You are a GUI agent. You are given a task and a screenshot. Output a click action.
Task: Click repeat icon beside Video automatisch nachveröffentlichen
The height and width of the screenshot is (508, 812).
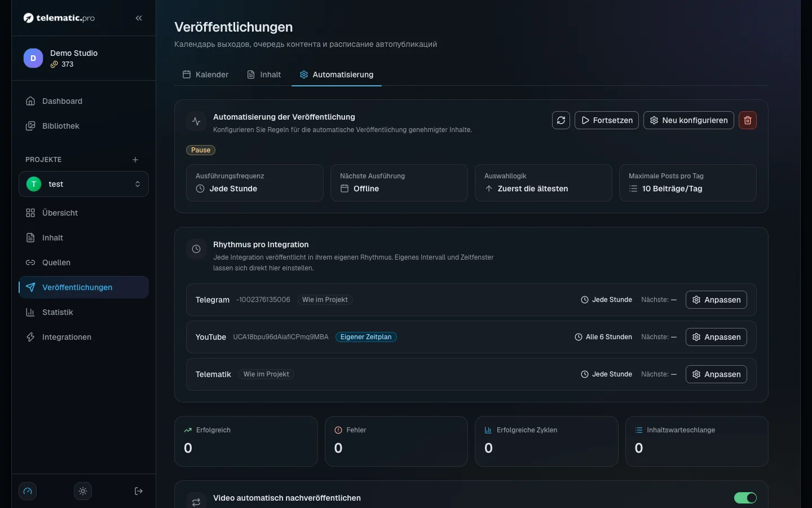(x=196, y=502)
